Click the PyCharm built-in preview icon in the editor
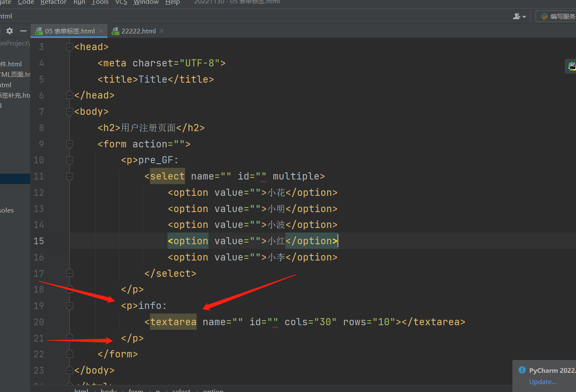Image resolution: width=576 pixels, height=392 pixels. coord(572,66)
